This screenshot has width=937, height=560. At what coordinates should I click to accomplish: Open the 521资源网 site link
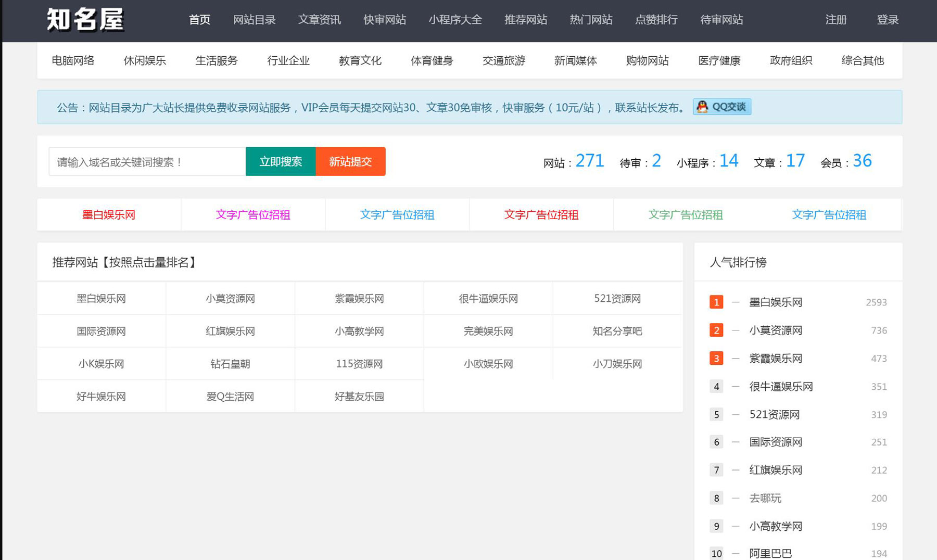(x=617, y=298)
